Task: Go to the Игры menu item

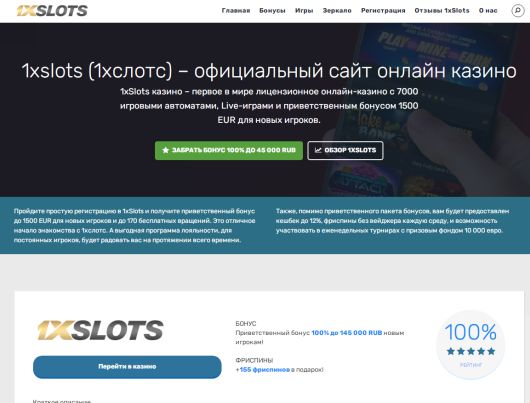Action: [x=304, y=10]
